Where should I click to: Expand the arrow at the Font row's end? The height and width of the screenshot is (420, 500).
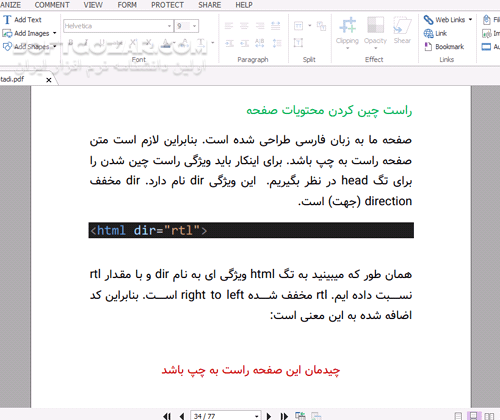point(213,43)
